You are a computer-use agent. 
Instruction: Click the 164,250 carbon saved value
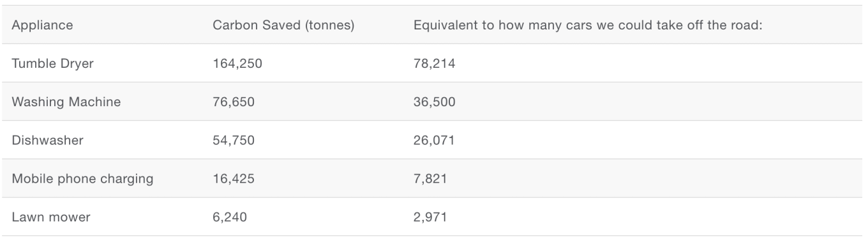[237, 63]
